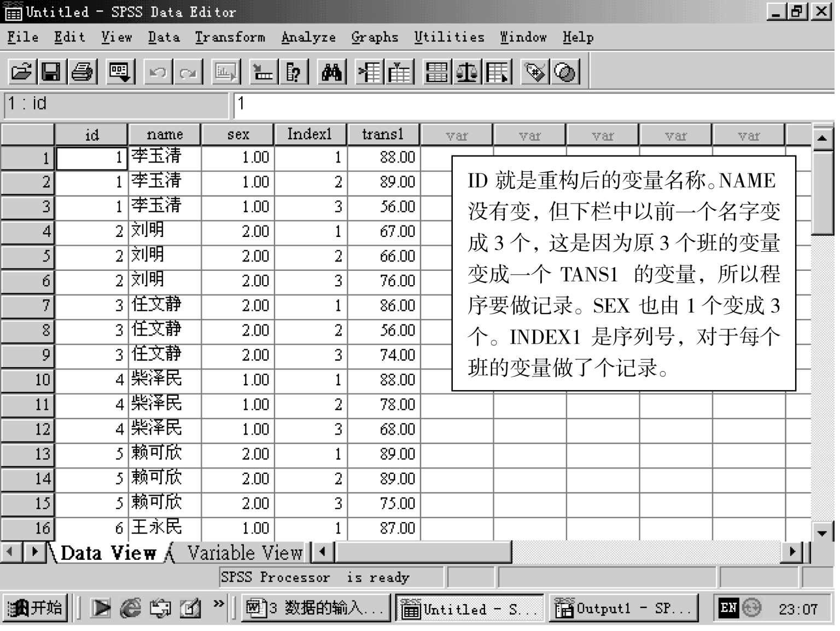Viewport: 840px width, 631px height.
Task: Open the Edit menu
Action: [x=69, y=37]
